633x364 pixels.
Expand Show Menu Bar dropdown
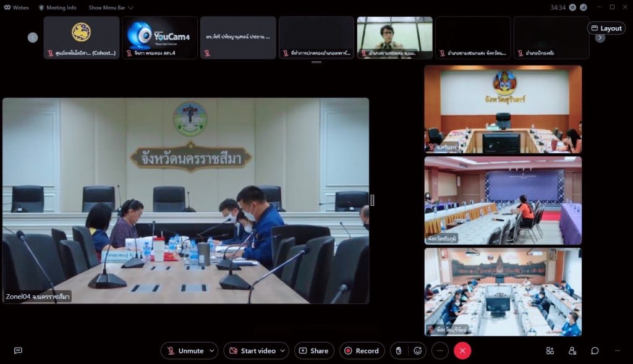111,7
